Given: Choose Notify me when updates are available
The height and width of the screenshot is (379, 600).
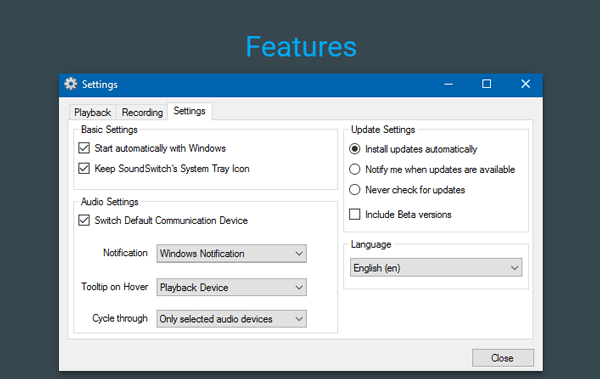Looking at the screenshot, I should pyautogui.click(x=355, y=169).
